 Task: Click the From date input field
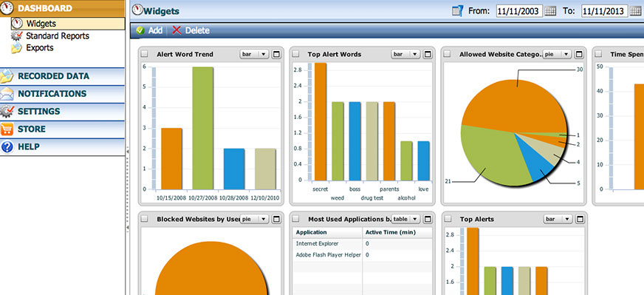[519, 11]
